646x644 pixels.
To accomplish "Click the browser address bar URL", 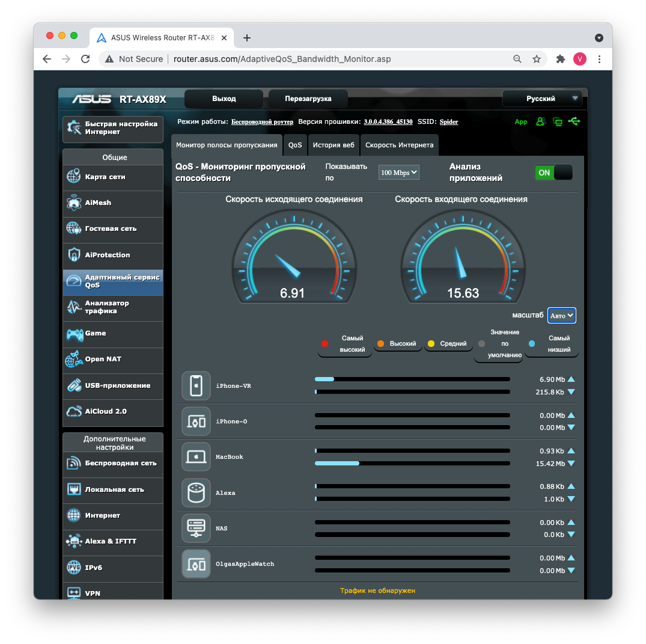I will (282, 59).
